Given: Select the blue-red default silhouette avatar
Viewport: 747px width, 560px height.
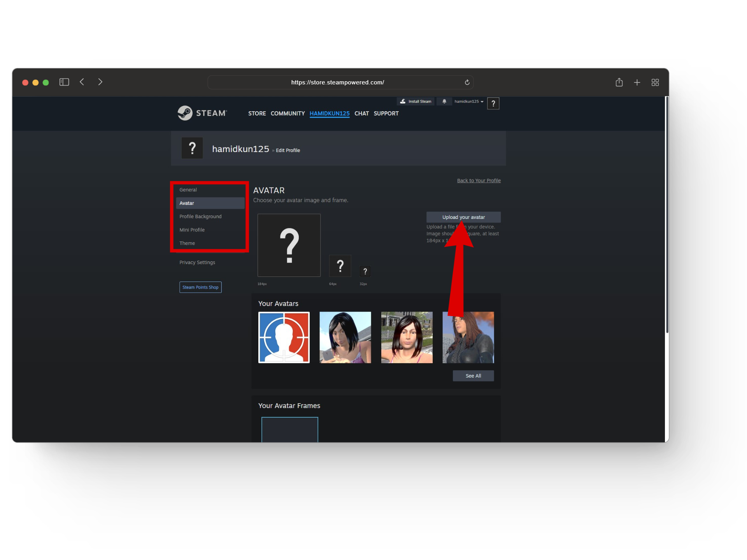Looking at the screenshot, I should tap(284, 338).
